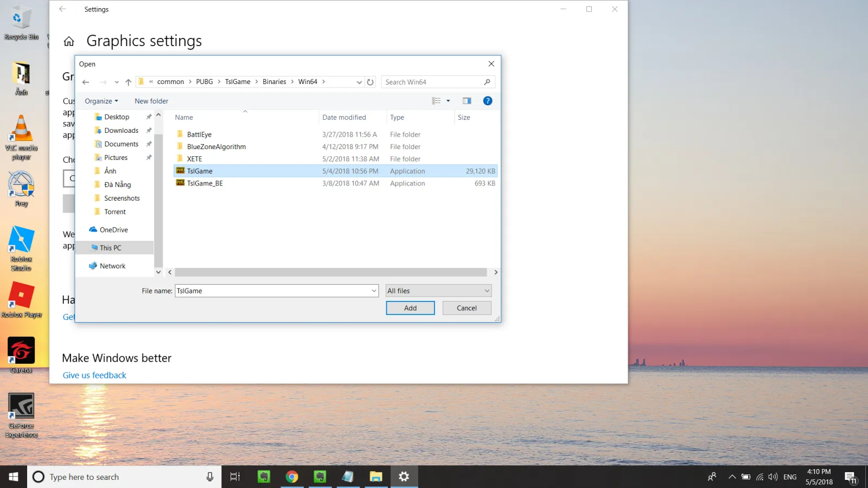Expand the address bar history dropdown
Screen dimensions: 868x488
click(359, 82)
